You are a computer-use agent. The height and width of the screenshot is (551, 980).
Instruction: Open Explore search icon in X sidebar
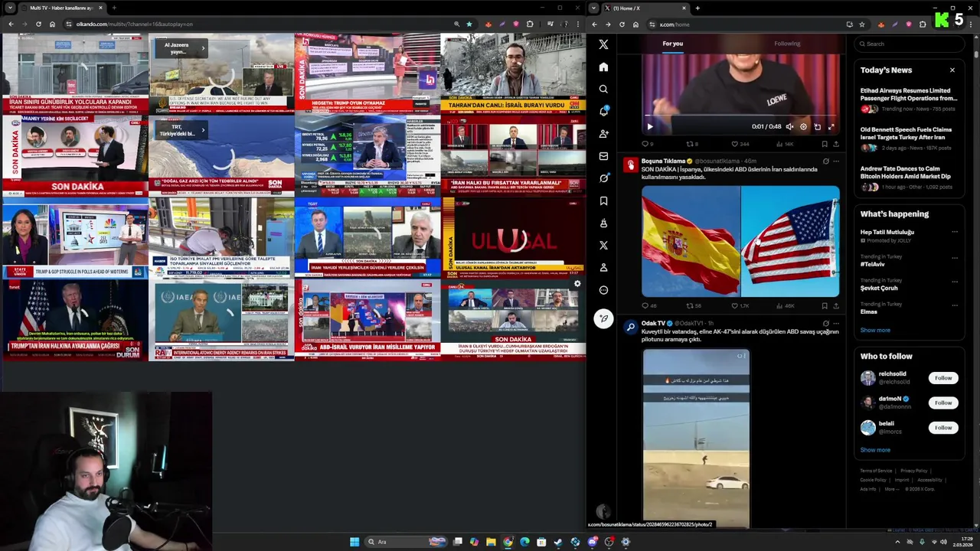click(603, 89)
